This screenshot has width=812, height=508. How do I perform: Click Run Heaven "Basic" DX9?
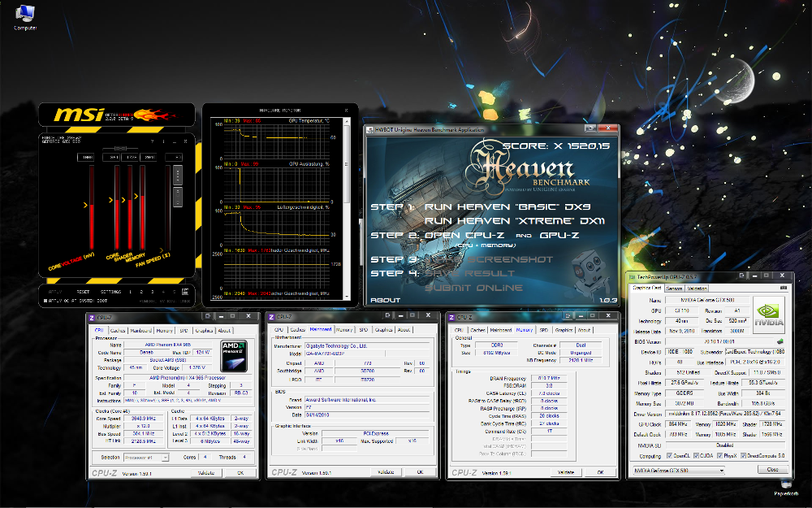click(x=508, y=206)
